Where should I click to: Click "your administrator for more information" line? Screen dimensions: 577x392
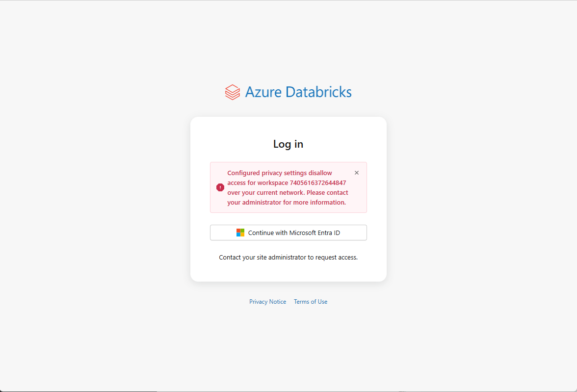[287, 202]
